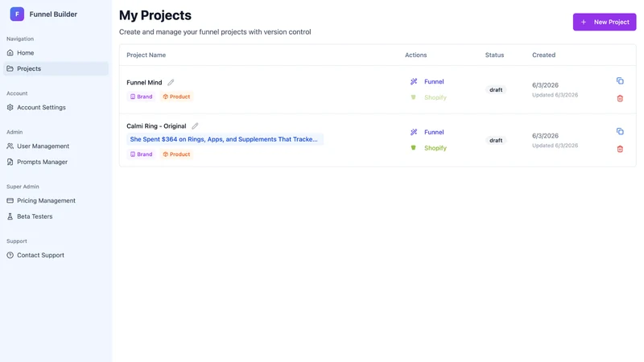Click the My Projects heading

click(155, 15)
